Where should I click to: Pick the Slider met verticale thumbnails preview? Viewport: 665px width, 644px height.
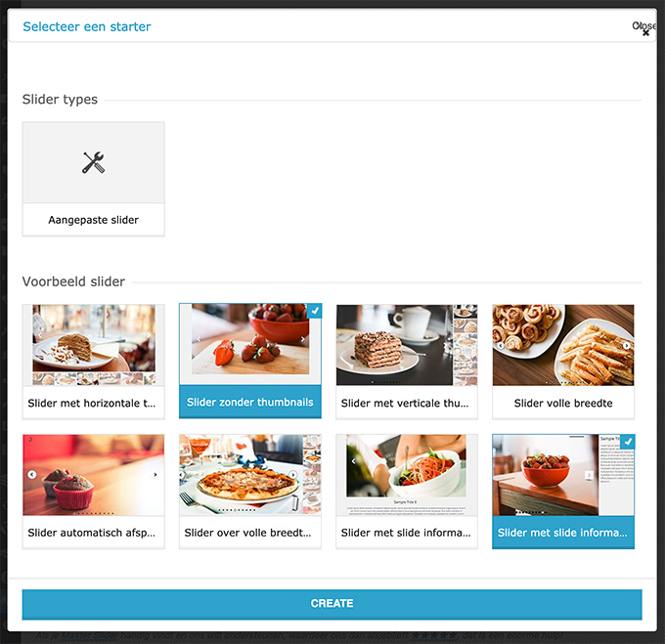point(406,345)
